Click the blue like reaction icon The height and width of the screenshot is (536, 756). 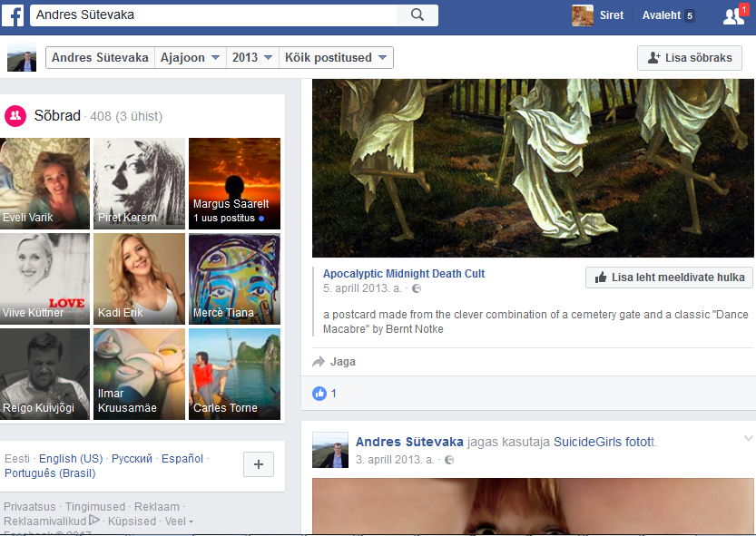click(x=319, y=394)
